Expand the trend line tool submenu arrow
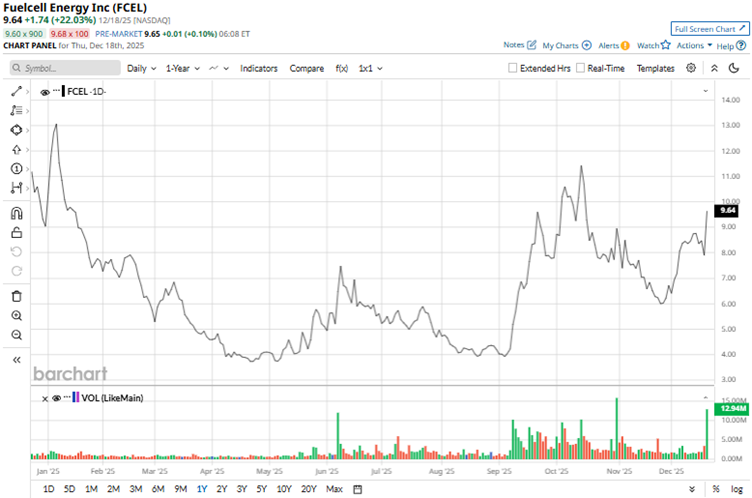 27,91
